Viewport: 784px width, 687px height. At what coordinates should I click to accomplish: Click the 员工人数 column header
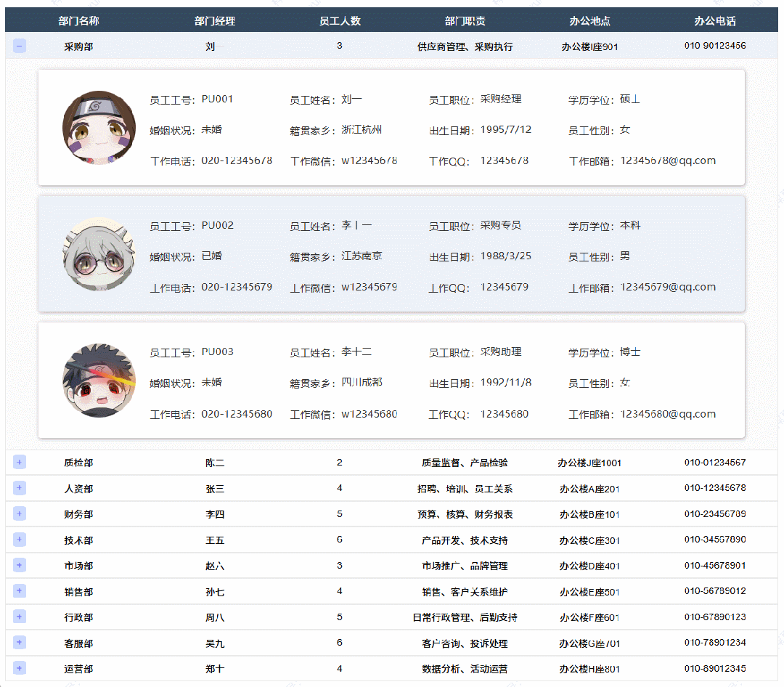pos(340,21)
